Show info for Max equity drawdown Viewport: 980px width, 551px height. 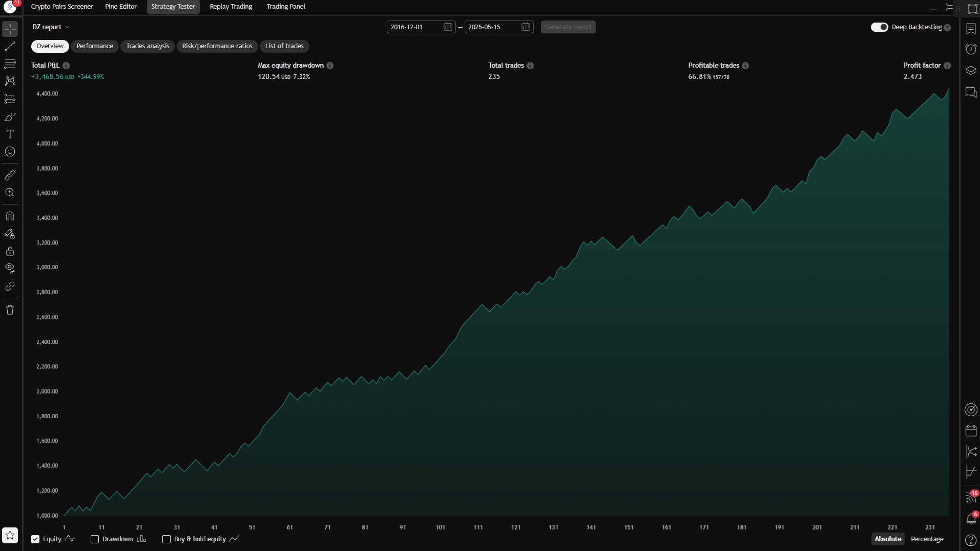click(x=330, y=66)
